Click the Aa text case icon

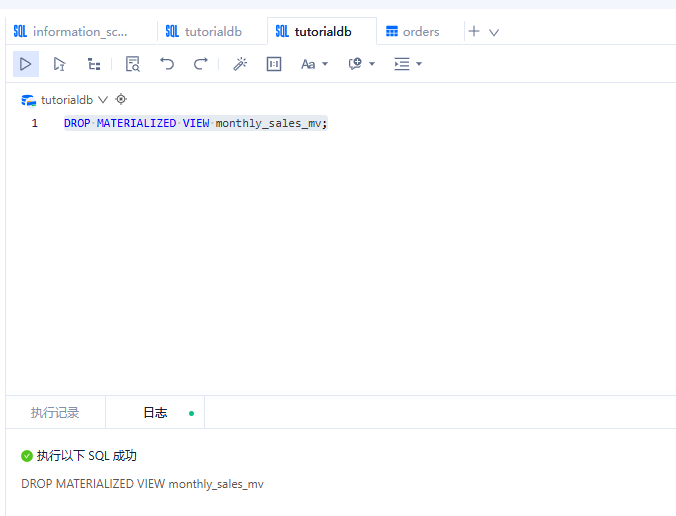coord(308,64)
